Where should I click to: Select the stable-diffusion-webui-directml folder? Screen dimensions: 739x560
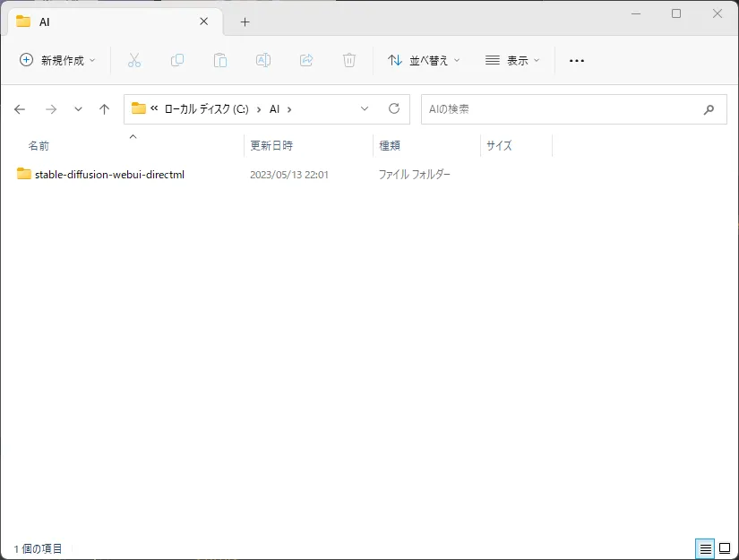click(108, 175)
